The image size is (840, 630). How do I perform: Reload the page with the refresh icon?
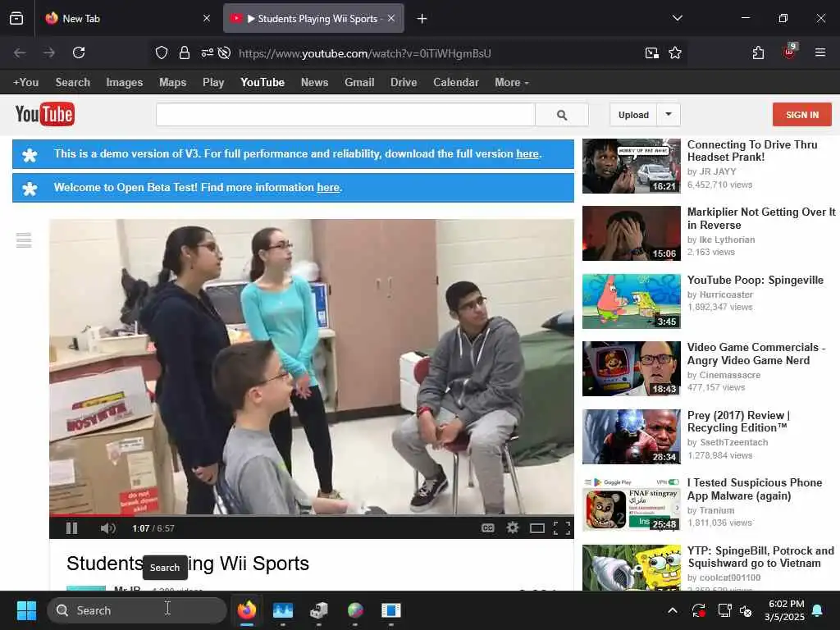79,52
